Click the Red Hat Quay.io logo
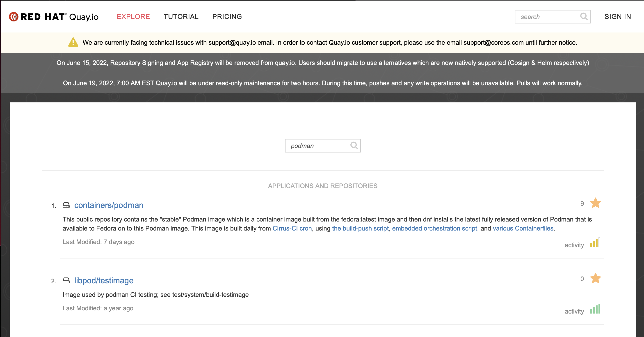Viewport: 644px width, 337px height. point(53,17)
